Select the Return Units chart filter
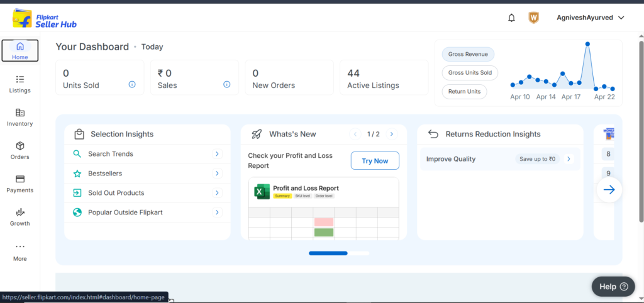The width and height of the screenshot is (644, 303). click(x=464, y=92)
